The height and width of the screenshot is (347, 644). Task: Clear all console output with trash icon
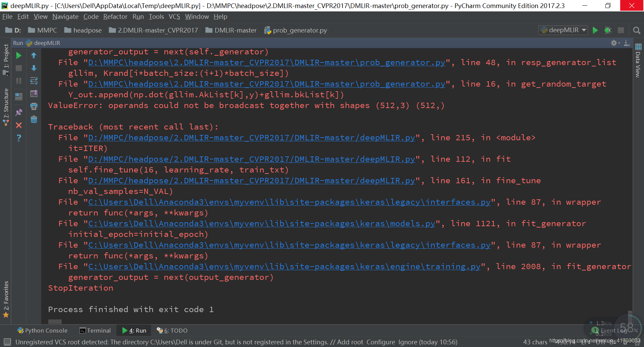point(34,119)
